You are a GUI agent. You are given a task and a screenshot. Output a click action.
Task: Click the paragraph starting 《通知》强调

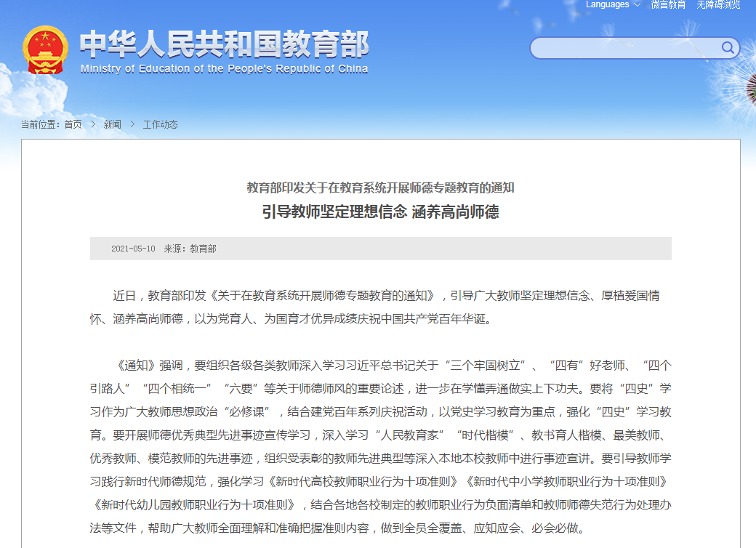(380, 446)
